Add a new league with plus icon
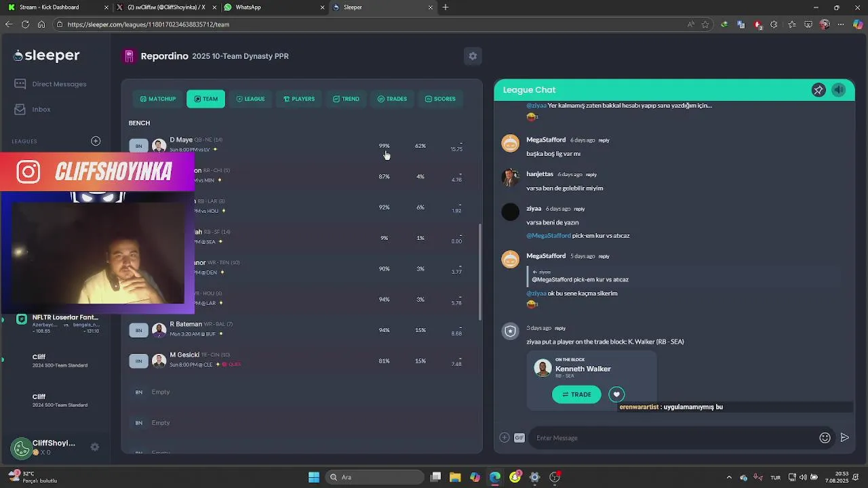The image size is (868, 488). tap(96, 141)
